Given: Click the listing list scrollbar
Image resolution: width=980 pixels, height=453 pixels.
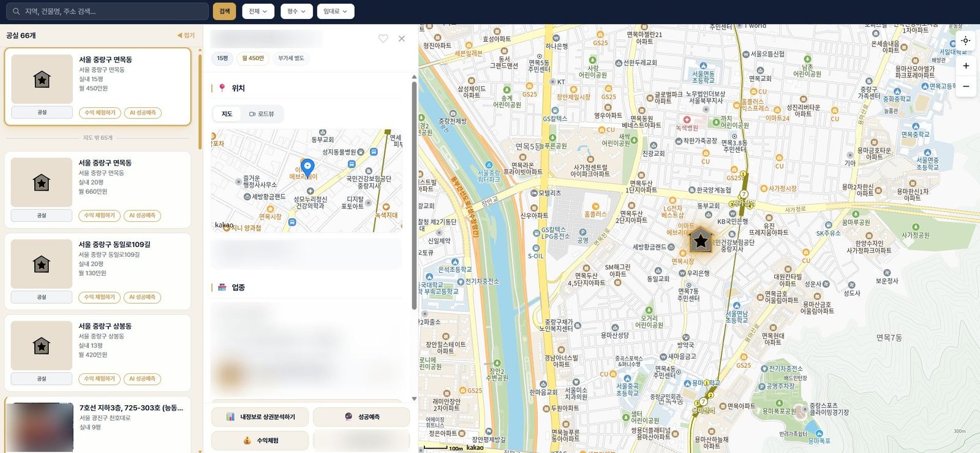Looking at the screenshot, I should pos(200,102).
